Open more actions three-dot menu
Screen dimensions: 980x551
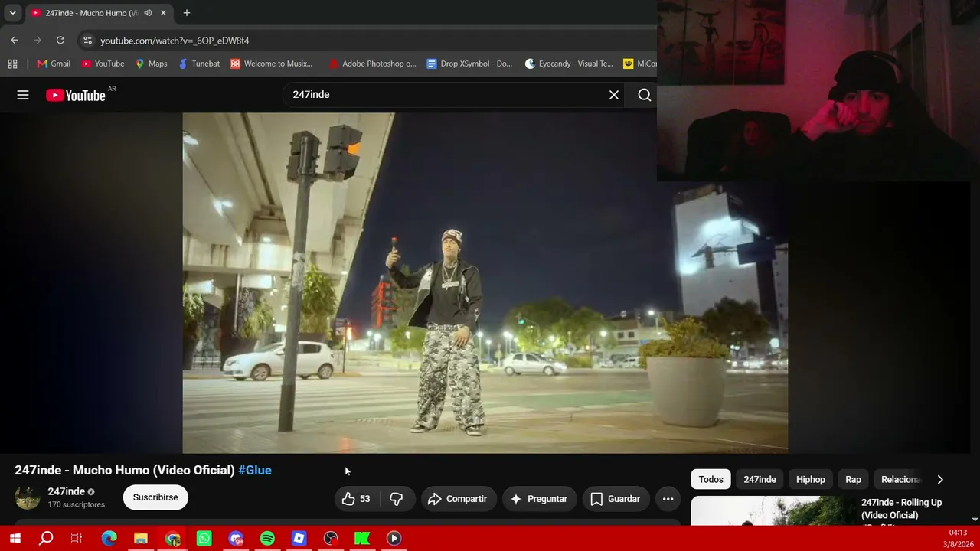(668, 499)
